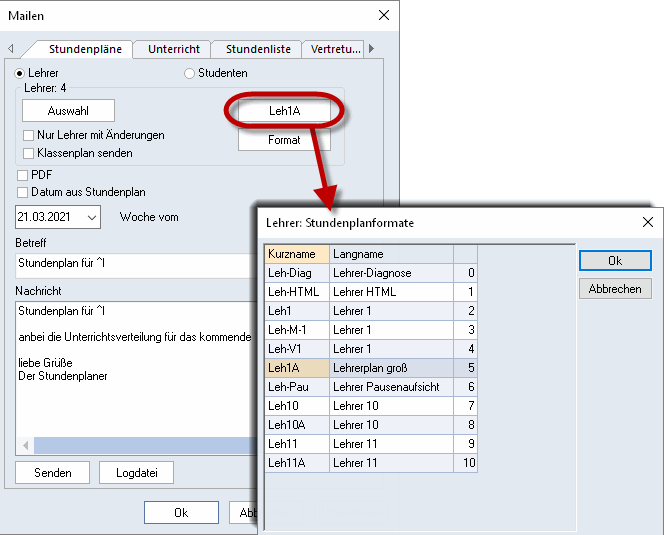Select the Leh-M-1 row
Image resolution: width=664 pixels, height=535 pixels.
371,330
